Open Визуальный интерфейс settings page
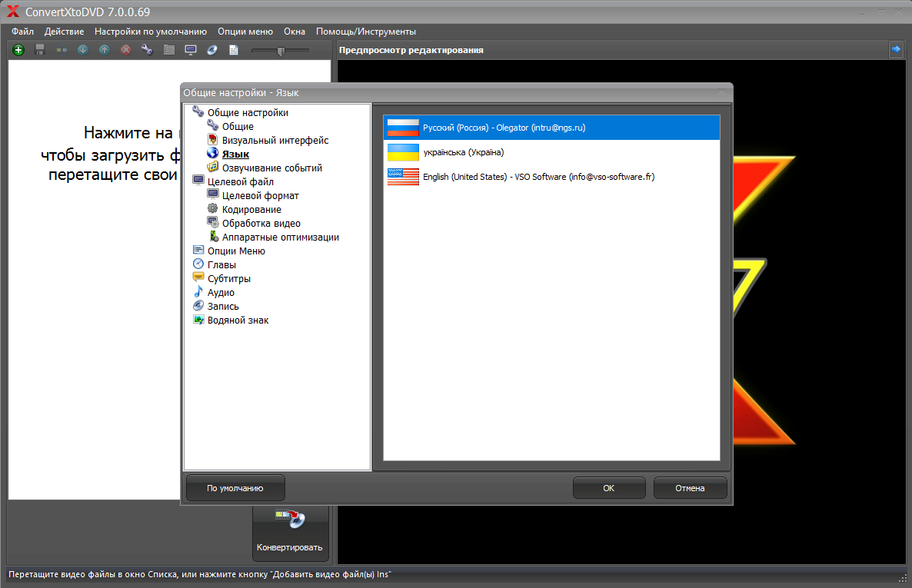 pos(275,140)
